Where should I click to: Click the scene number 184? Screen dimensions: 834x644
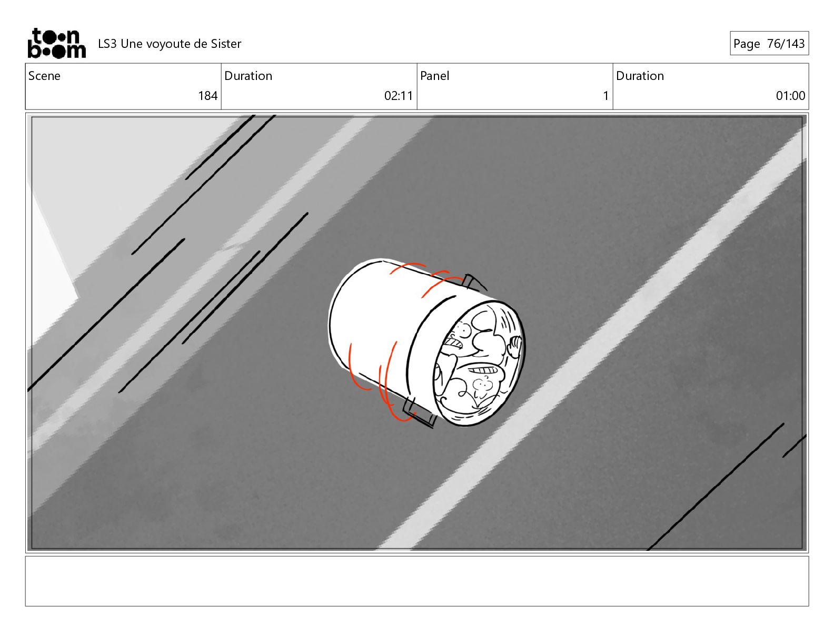tap(207, 96)
